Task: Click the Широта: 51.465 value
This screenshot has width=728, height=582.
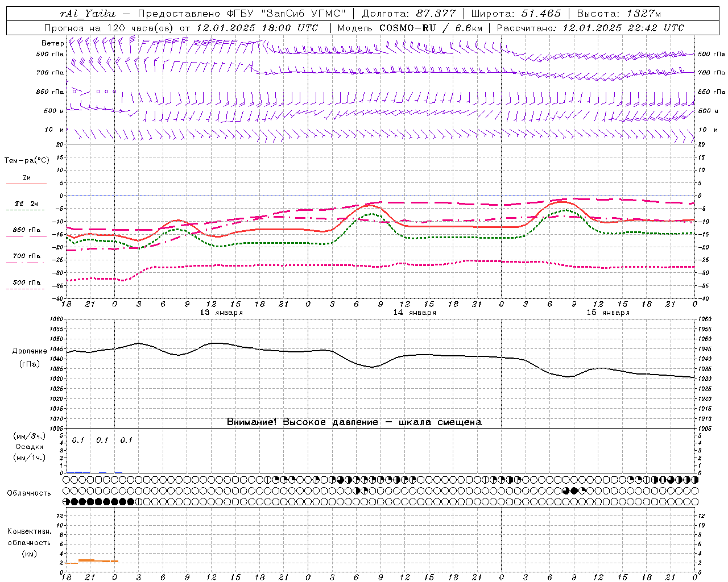Action: coord(516,14)
